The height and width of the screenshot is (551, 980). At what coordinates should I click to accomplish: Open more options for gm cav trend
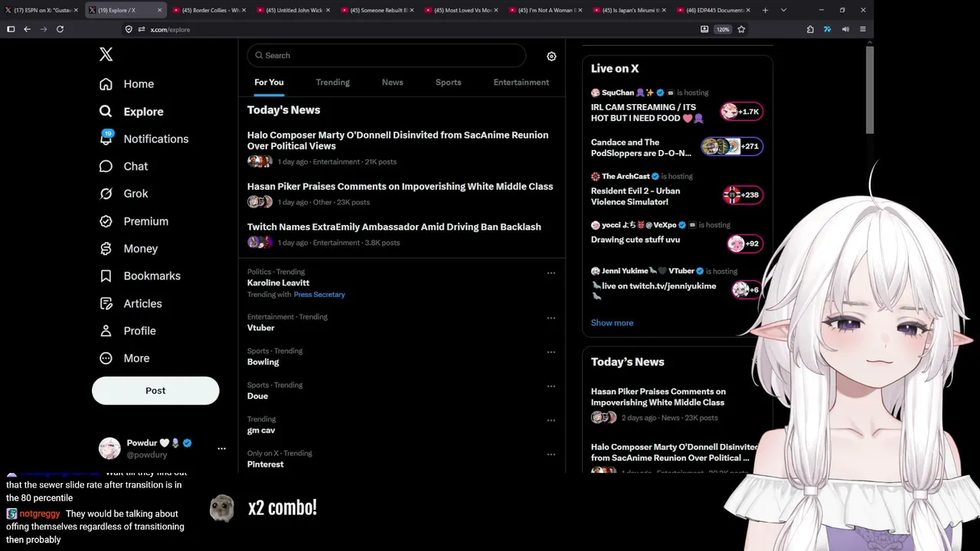point(550,420)
